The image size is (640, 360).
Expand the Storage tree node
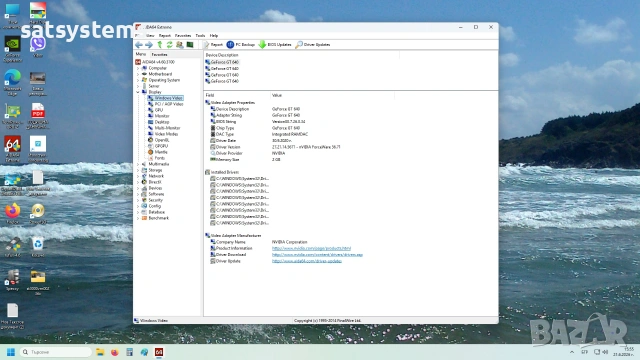[x=138, y=170]
